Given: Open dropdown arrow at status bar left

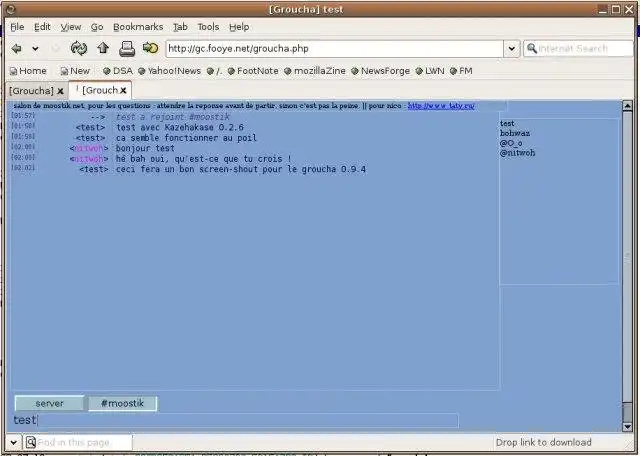Looking at the screenshot, I should 13,442.
